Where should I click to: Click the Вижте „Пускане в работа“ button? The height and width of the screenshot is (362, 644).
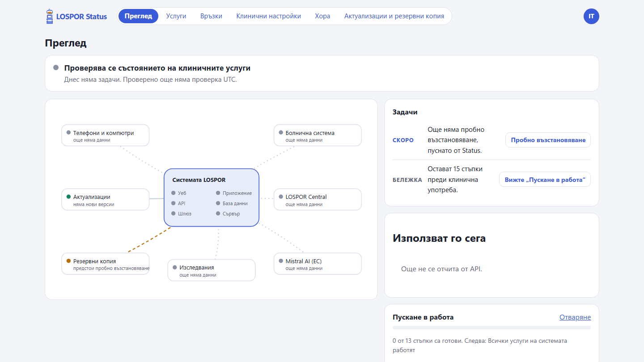545,179
